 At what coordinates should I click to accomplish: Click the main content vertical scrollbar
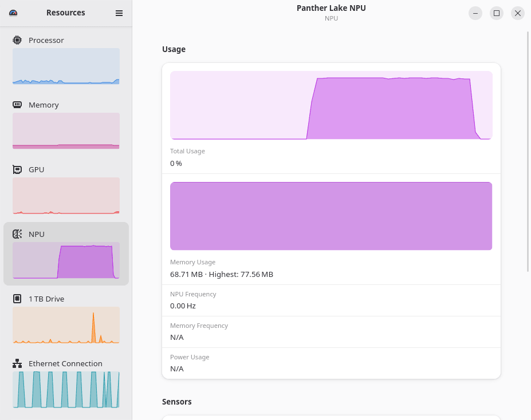(528, 152)
